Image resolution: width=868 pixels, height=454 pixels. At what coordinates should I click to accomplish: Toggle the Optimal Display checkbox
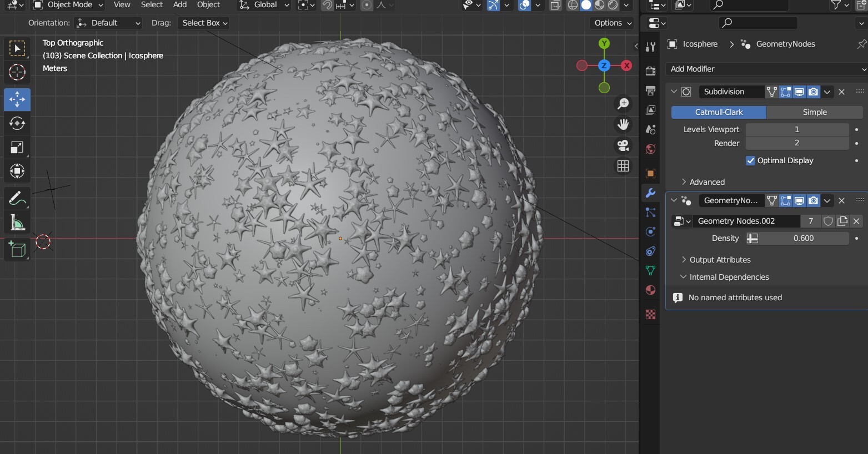pos(750,160)
